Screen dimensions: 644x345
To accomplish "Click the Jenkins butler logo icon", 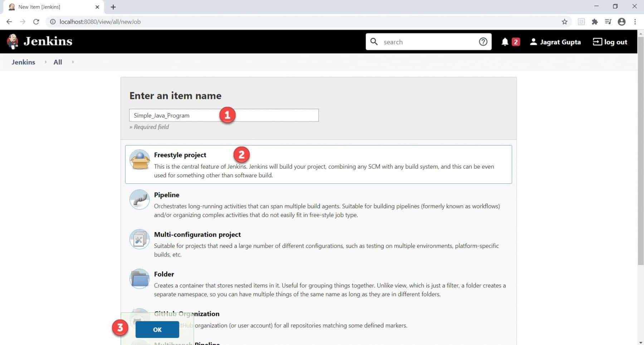I will (13, 42).
